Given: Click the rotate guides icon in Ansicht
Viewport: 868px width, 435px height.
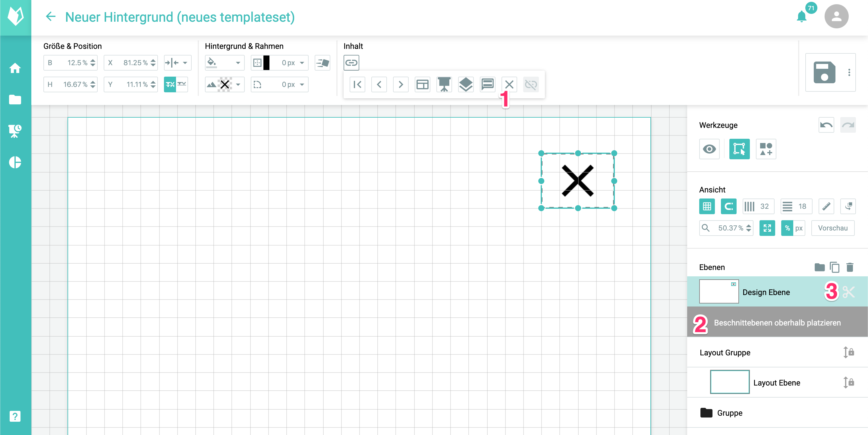Looking at the screenshot, I should tap(848, 206).
